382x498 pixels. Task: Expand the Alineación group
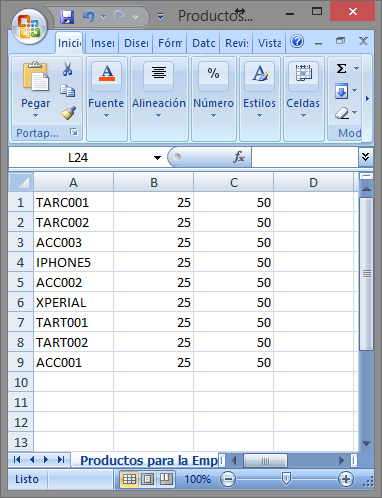159,99
